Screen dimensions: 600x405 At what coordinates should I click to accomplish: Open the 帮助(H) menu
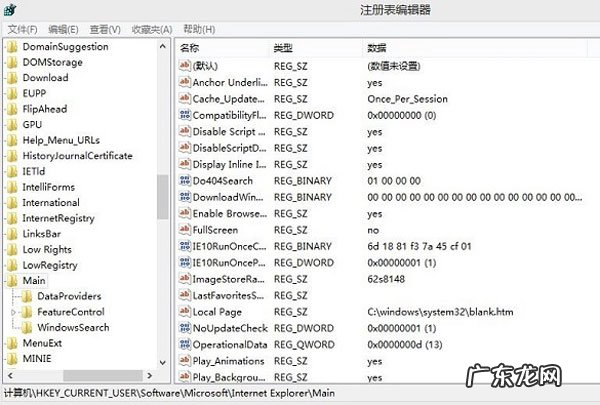(x=199, y=29)
